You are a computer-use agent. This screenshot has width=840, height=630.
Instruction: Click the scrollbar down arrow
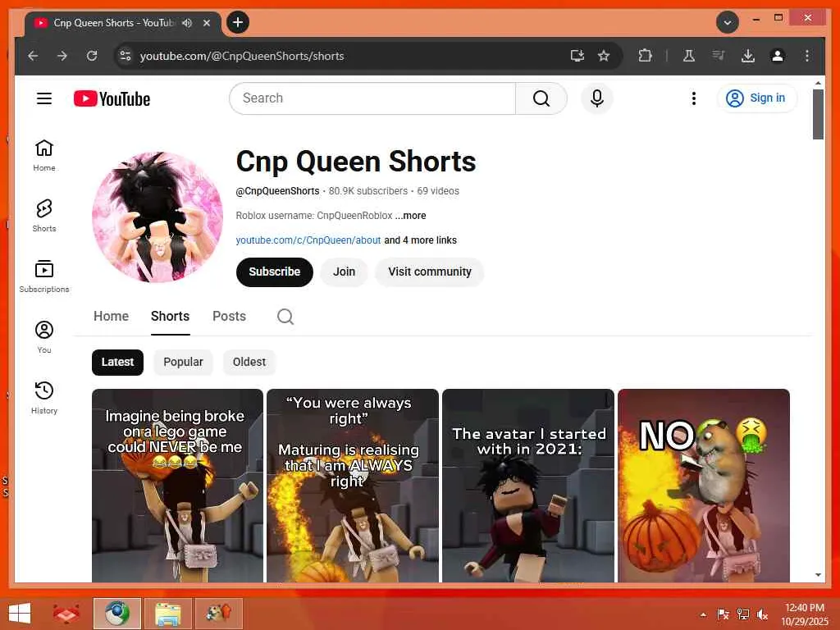coord(818,575)
